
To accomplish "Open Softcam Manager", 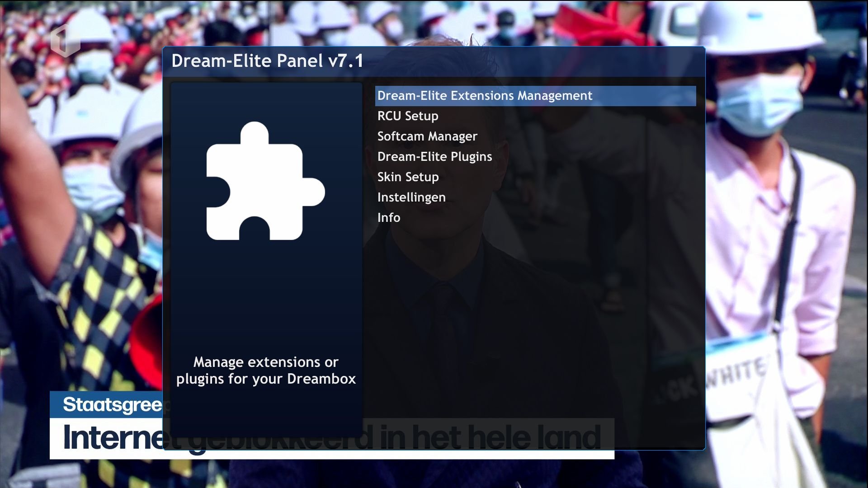I will click(427, 136).
